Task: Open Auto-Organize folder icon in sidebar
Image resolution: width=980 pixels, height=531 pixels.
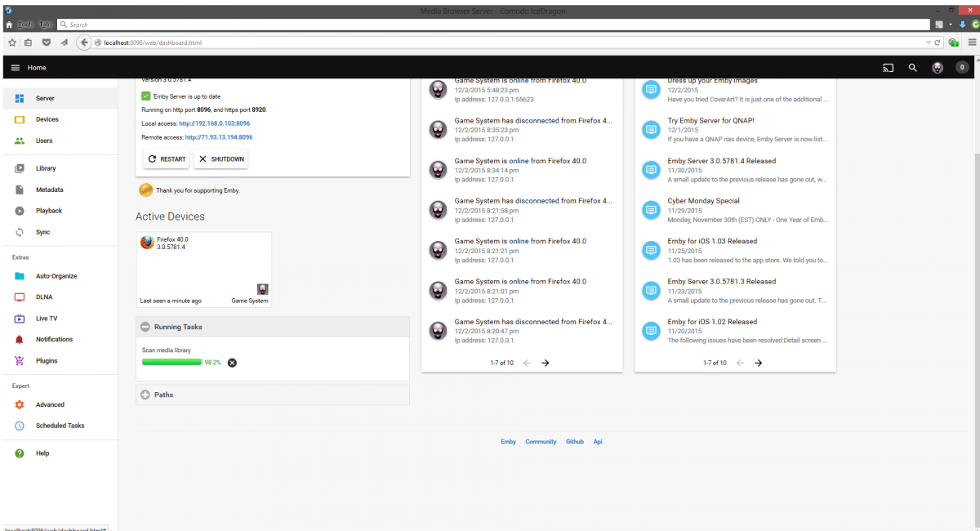Action: tap(20, 276)
